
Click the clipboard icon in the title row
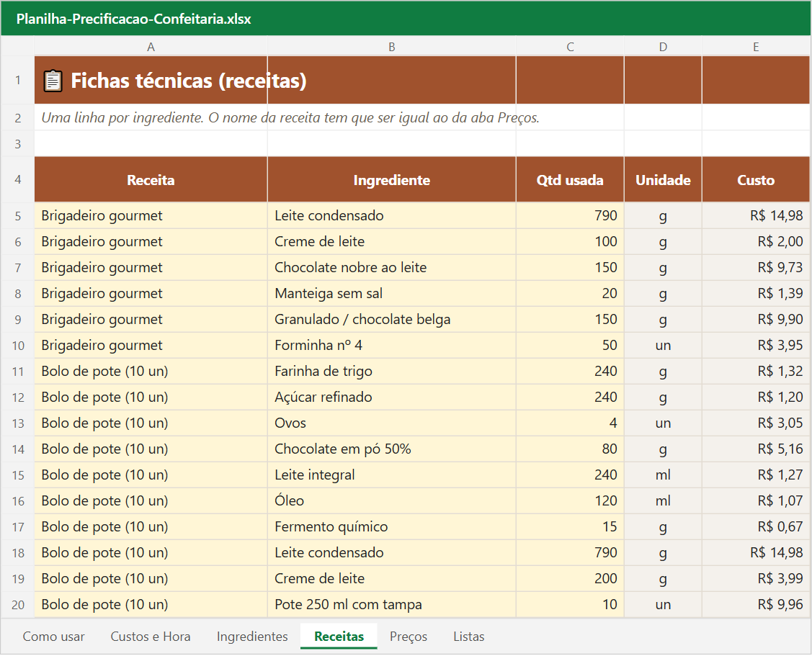coord(53,81)
